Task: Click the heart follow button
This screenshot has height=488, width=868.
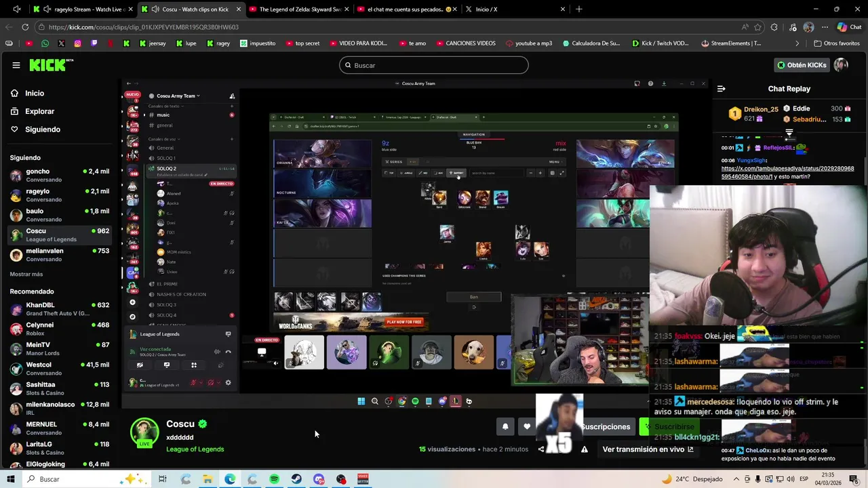Action: [527, 426]
